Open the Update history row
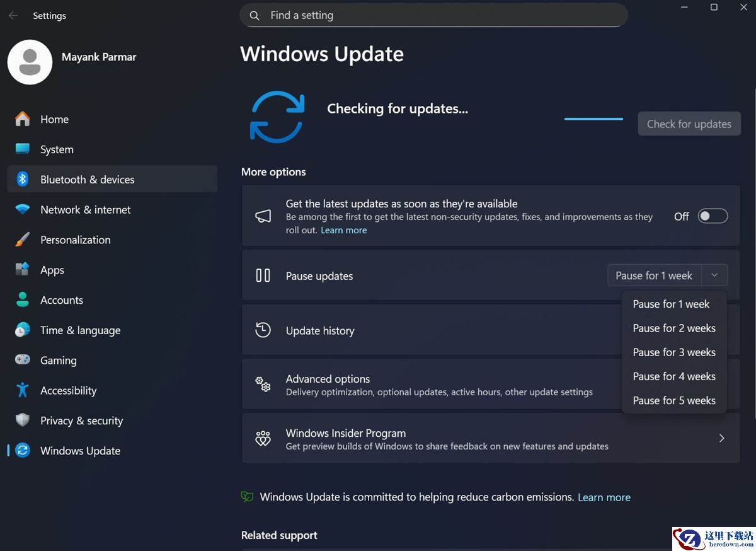 click(491, 330)
